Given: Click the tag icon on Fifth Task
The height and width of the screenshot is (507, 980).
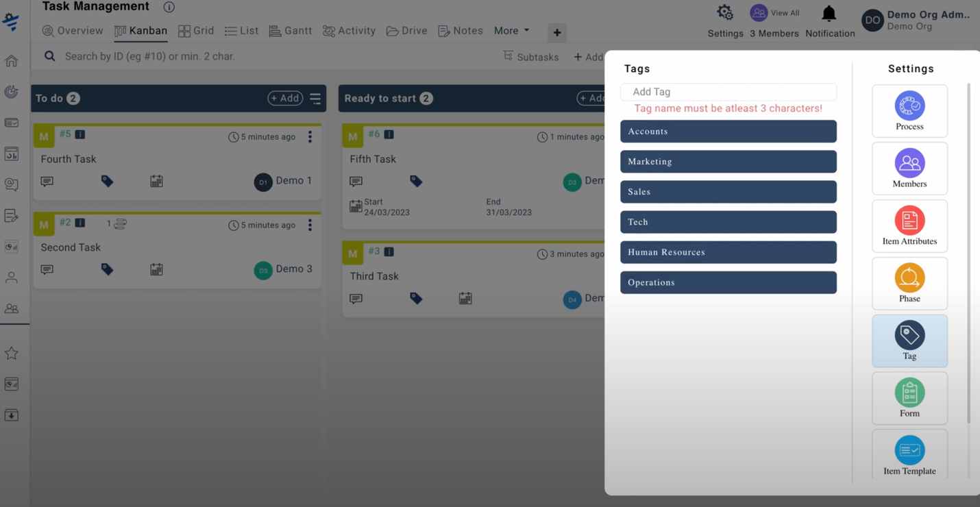Looking at the screenshot, I should tap(416, 181).
